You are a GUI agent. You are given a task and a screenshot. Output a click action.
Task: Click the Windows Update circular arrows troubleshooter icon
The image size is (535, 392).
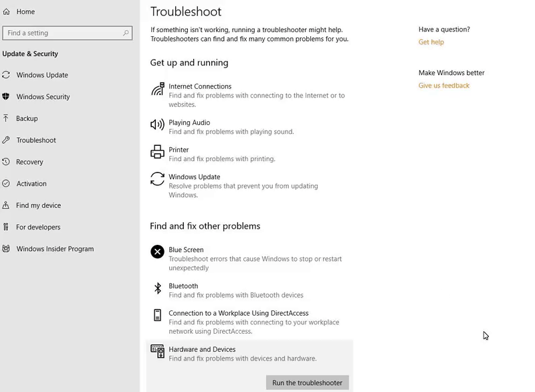[157, 179]
